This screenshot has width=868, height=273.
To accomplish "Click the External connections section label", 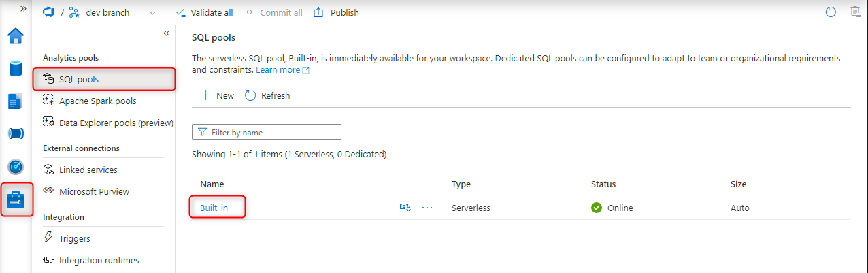I will [81, 148].
